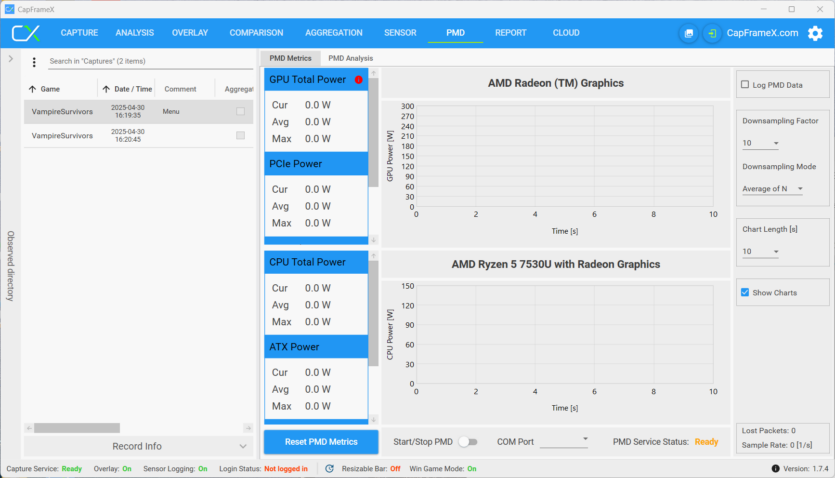Viewport: 835px width, 478px height.
Task: Open settings gear icon
Action: click(x=815, y=33)
